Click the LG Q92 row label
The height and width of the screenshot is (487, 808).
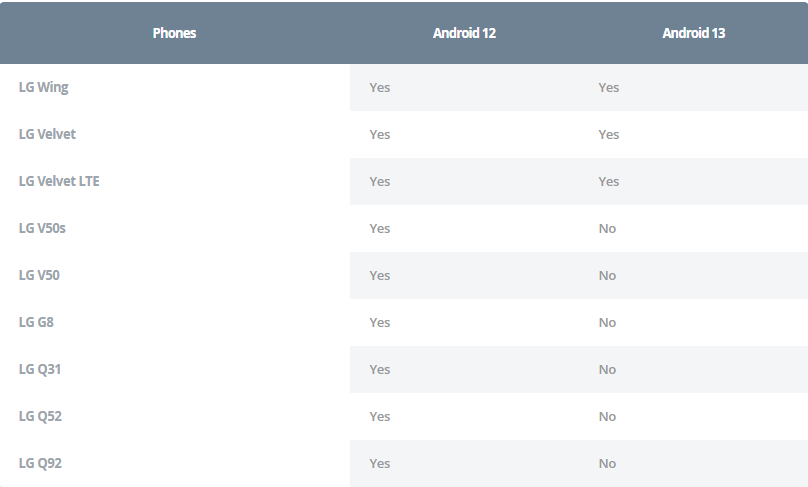(x=40, y=463)
